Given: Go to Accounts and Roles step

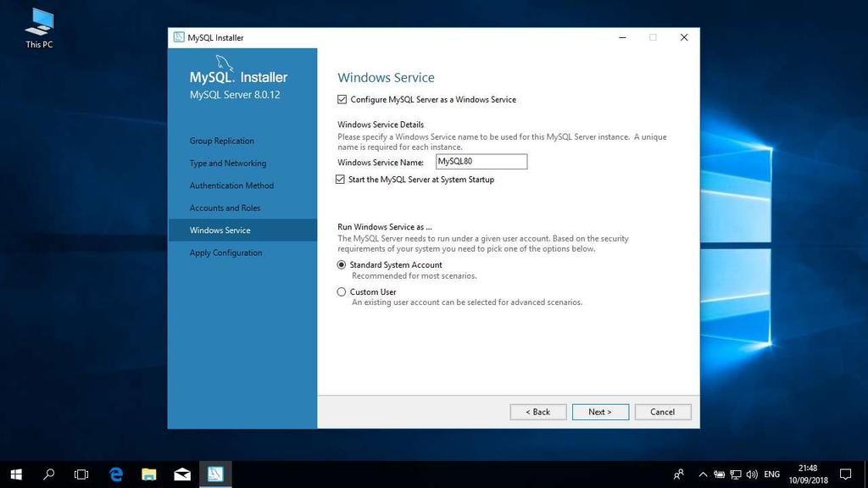Looking at the screenshot, I should tap(225, 208).
